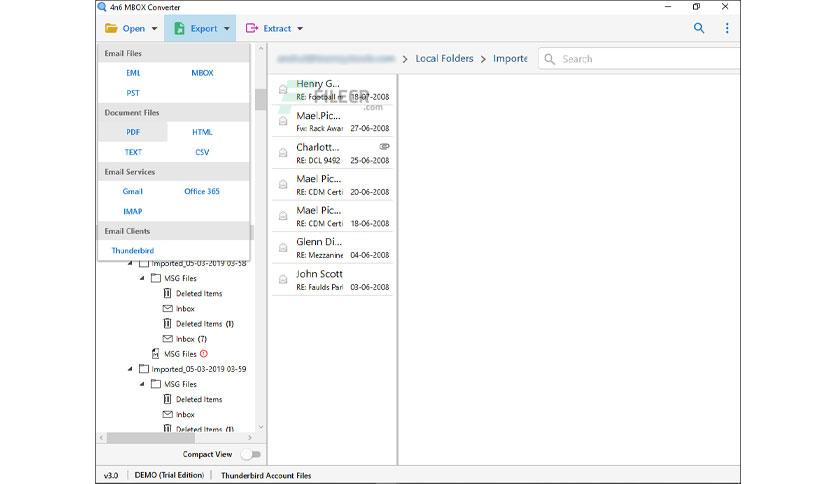
Task: Click the scroll-down arrow of folder tree
Action: (x=261, y=427)
